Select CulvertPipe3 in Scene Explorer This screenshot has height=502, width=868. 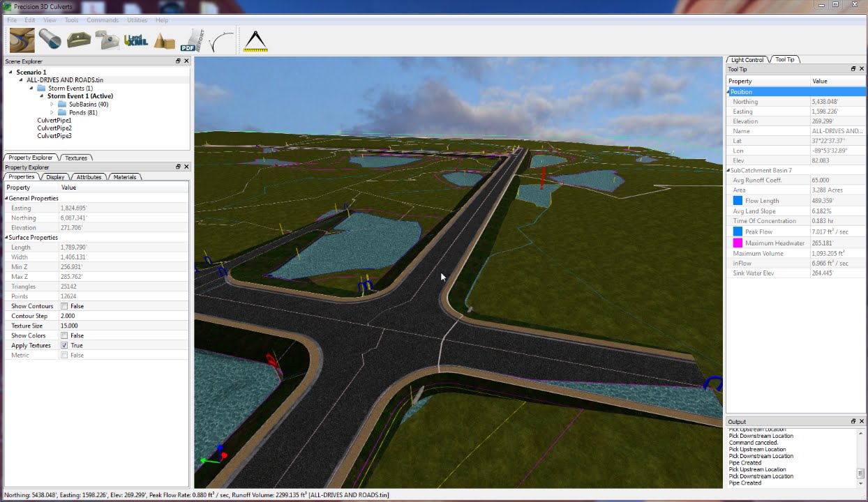(x=54, y=136)
